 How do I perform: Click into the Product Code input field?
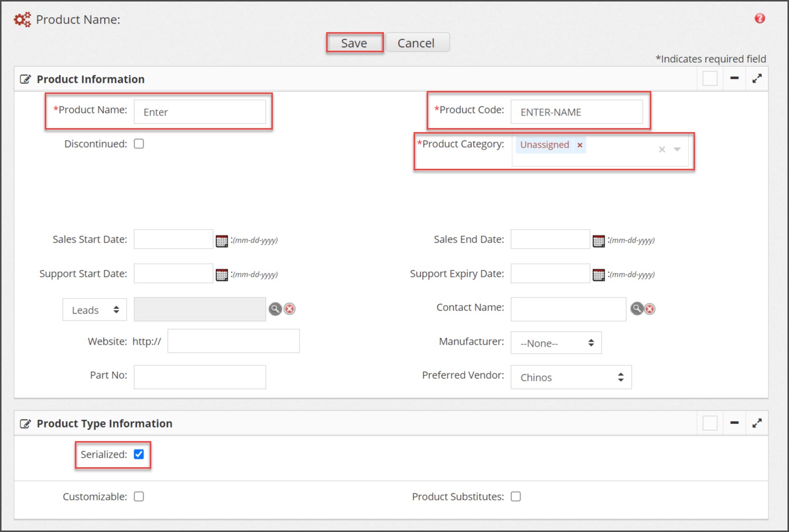[x=576, y=112]
